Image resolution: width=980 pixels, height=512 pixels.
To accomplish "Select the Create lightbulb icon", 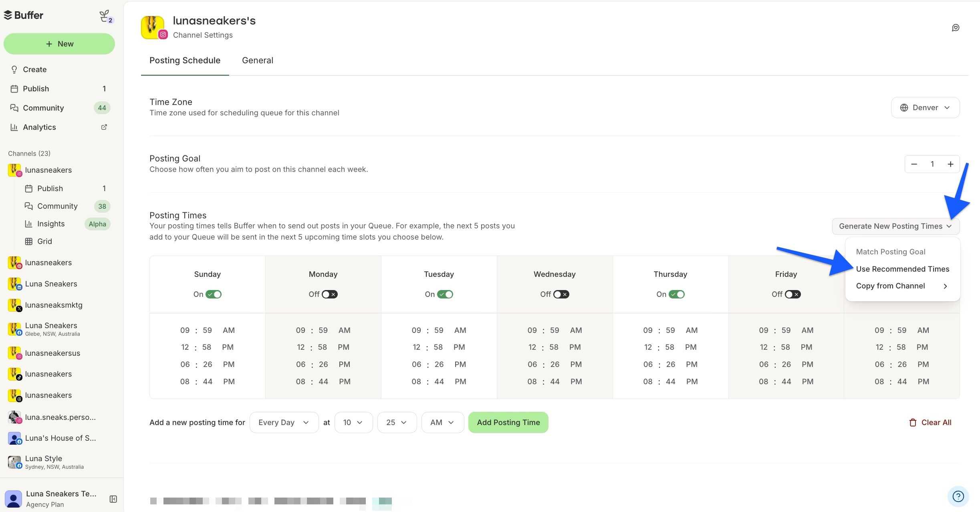I will click(14, 69).
